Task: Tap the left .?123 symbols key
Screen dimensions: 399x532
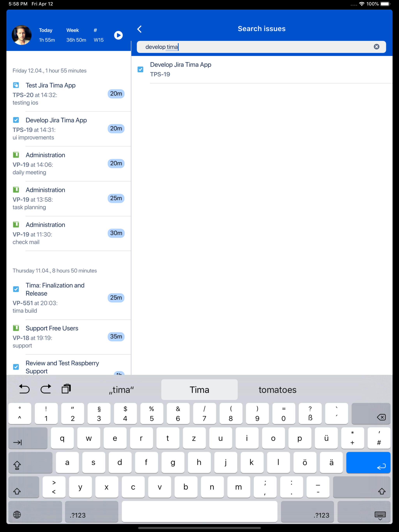Action: (91, 512)
